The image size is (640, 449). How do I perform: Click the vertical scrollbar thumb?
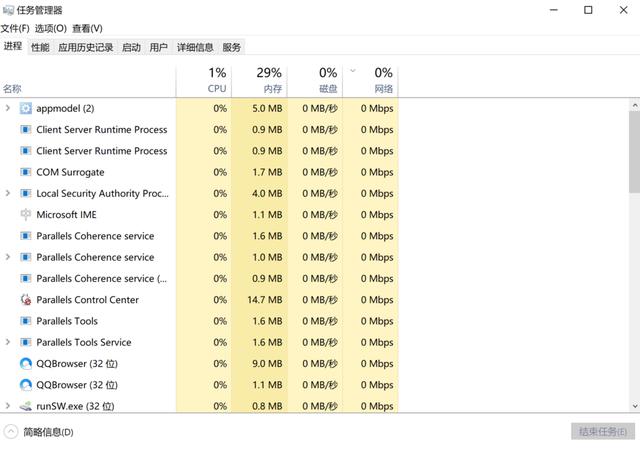tap(635, 151)
